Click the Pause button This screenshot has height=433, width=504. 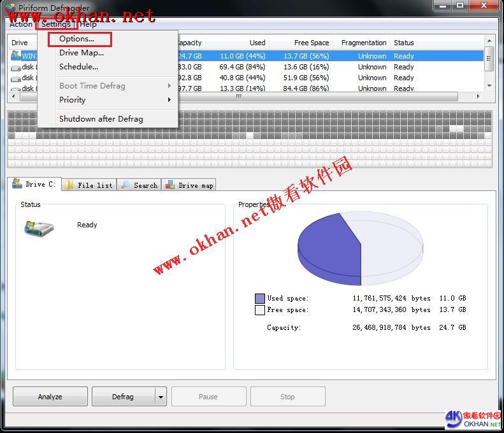[208, 397]
